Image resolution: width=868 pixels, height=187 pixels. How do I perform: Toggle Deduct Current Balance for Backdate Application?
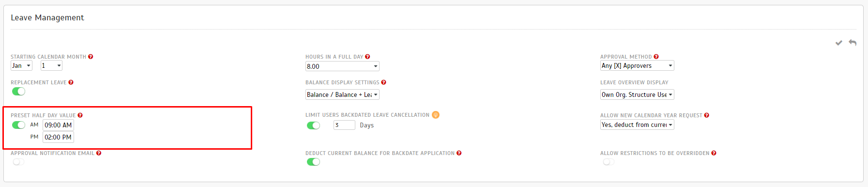pyautogui.click(x=313, y=162)
